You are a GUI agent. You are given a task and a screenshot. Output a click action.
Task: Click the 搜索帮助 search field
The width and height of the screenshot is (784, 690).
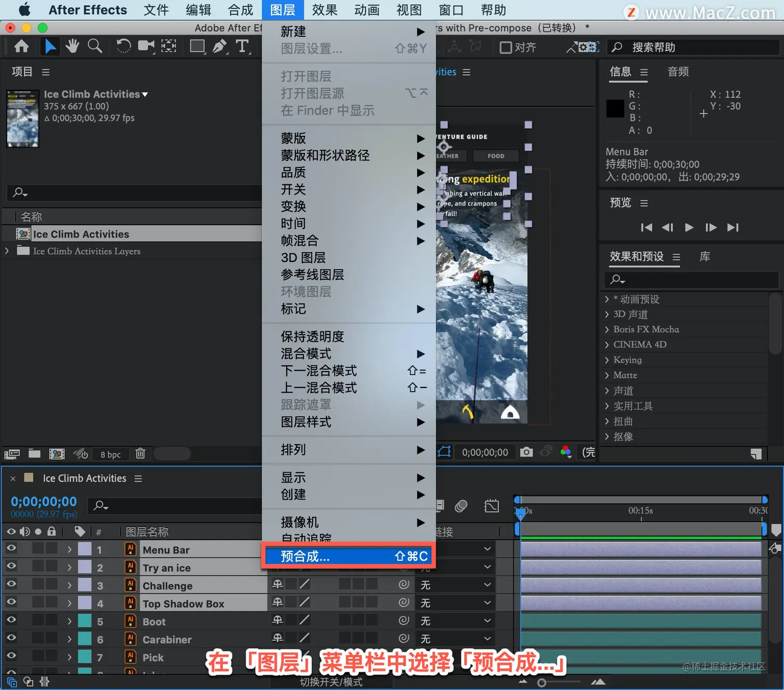click(694, 48)
